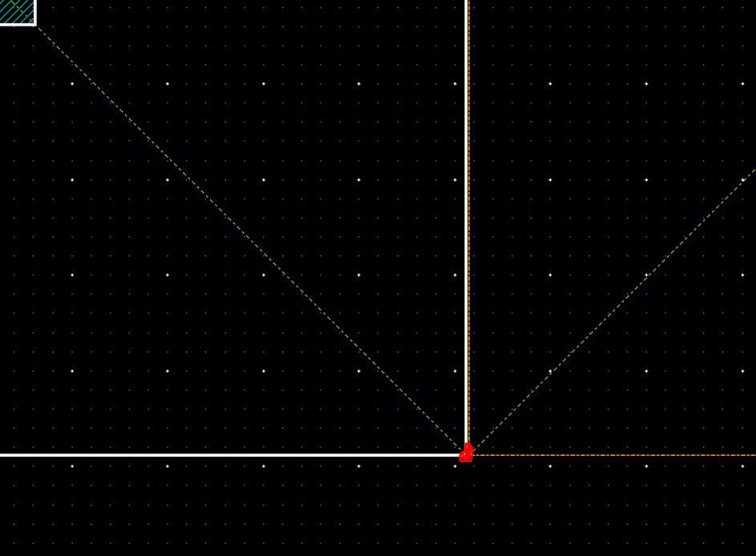The height and width of the screenshot is (556, 756).
Task: Click the bright grid dot nearest the hatched rectangle
Action: (72, 83)
